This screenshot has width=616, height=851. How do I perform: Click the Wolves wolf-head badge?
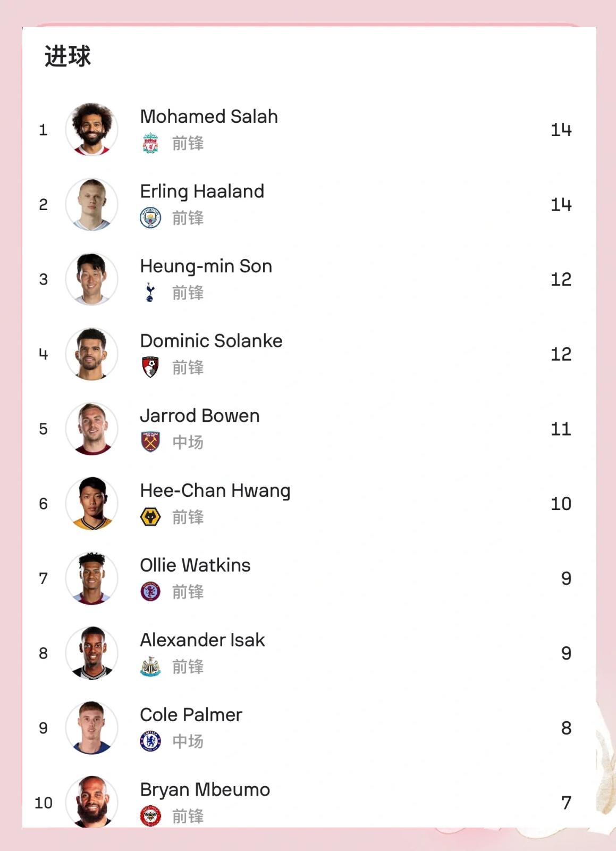tap(150, 517)
